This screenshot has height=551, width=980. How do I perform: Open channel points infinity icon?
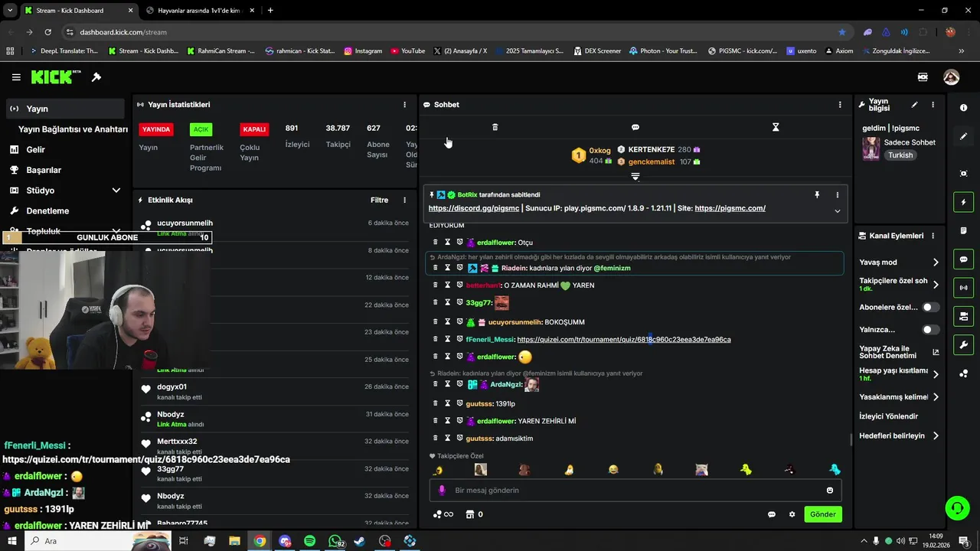443,514
